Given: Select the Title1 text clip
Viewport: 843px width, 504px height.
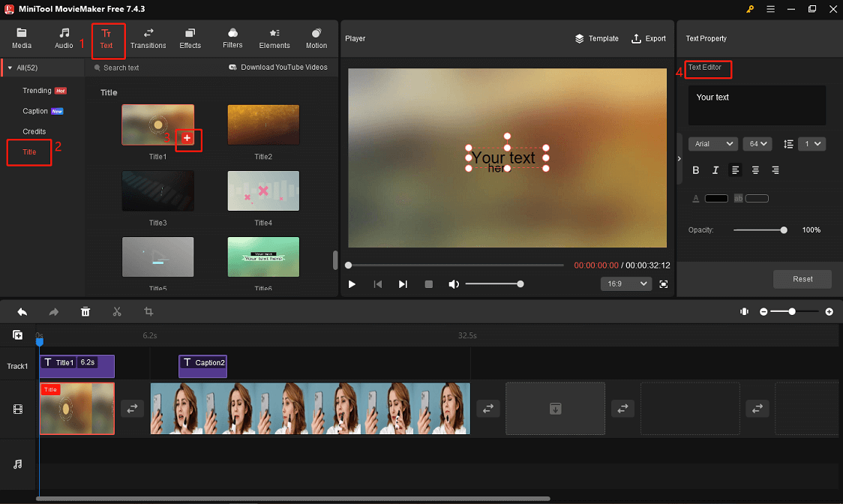Looking at the screenshot, I should pyautogui.click(x=77, y=366).
